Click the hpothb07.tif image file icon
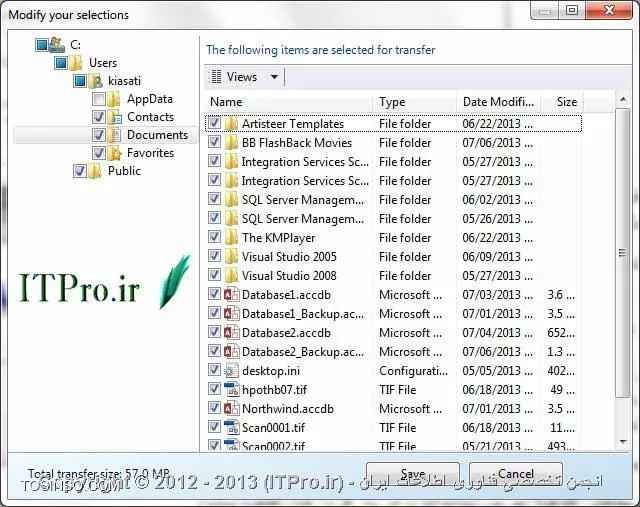 231,389
